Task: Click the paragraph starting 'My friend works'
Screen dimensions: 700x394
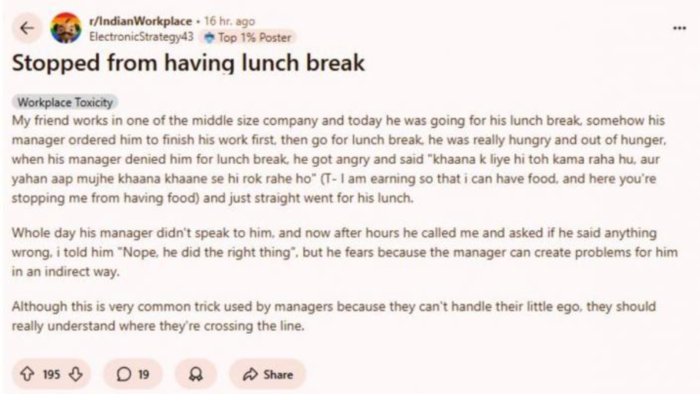Action: [339, 159]
